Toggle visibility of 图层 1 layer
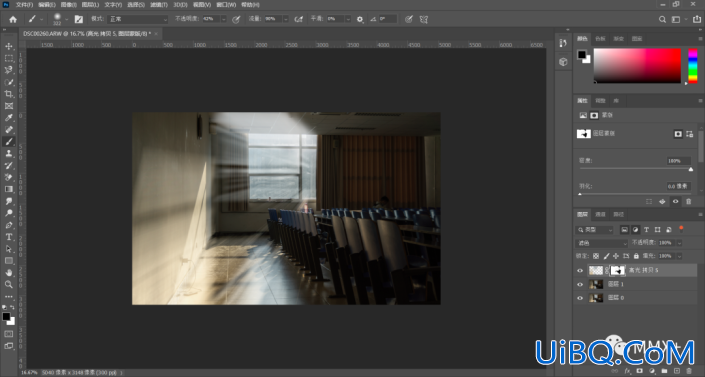Viewport: 705px width, 377px height. [x=580, y=284]
